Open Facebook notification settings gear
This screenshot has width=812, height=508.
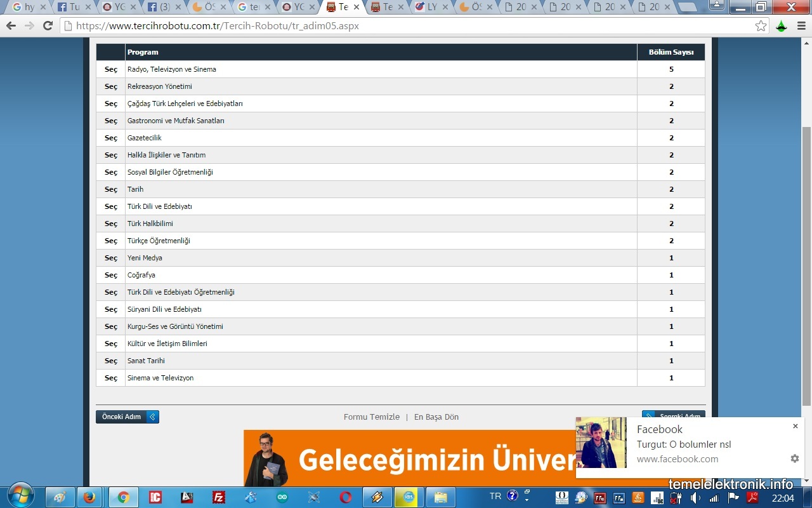[794, 458]
